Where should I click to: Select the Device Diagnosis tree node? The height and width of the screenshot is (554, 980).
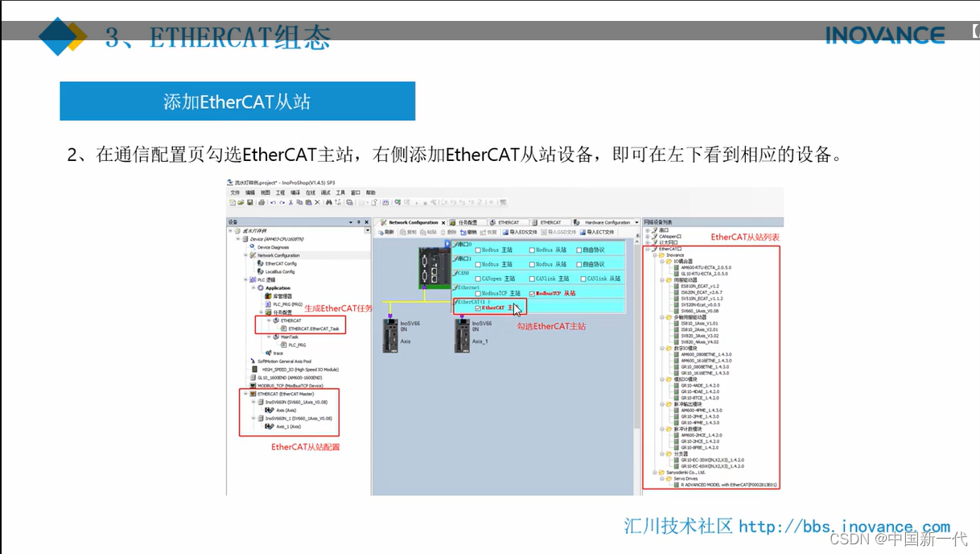(x=273, y=247)
